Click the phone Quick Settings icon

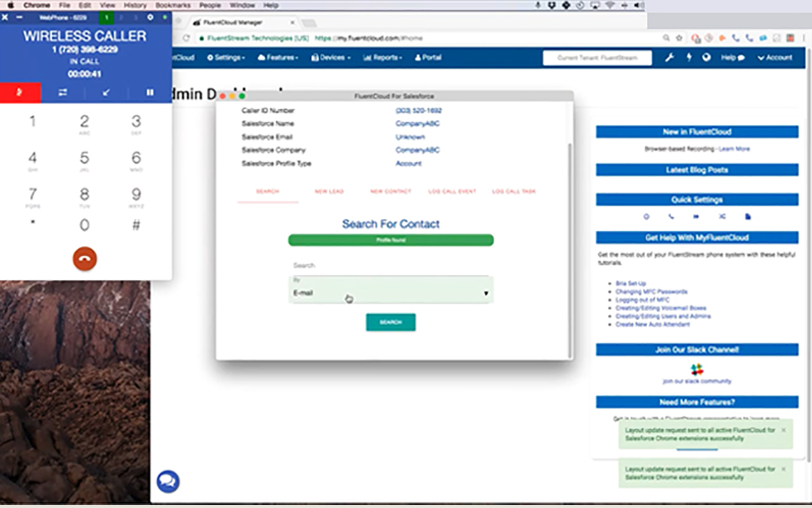click(x=671, y=217)
